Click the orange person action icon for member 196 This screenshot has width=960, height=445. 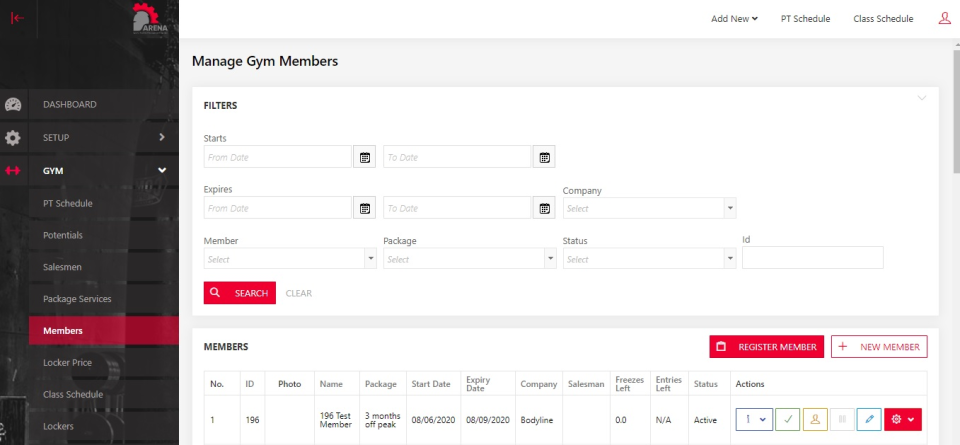click(x=815, y=420)
